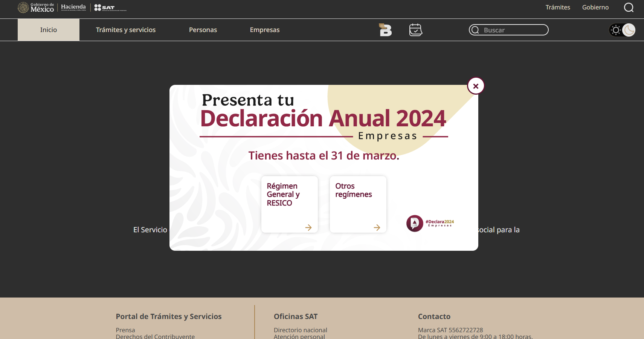Click the SAT logo in the header
The image size is (644, 339).
point(110,8)
